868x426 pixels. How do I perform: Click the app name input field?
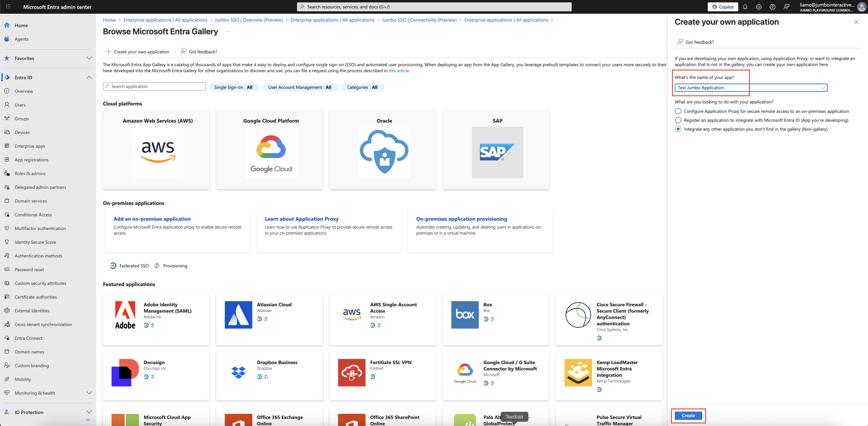click(x=751, y=88)
